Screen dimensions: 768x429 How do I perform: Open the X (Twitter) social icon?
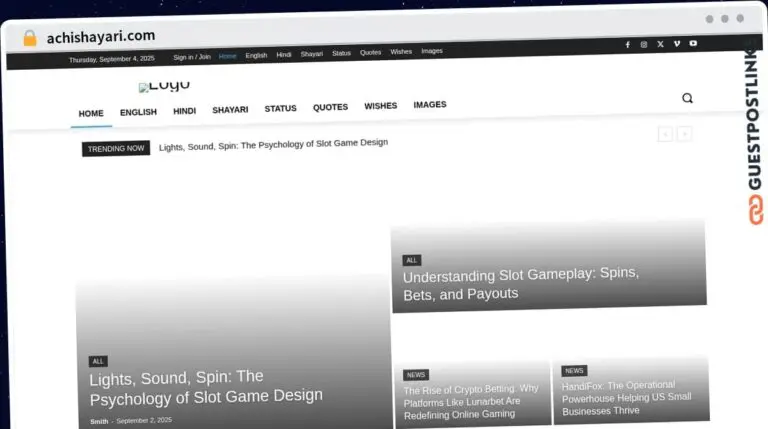click(660, 44)
